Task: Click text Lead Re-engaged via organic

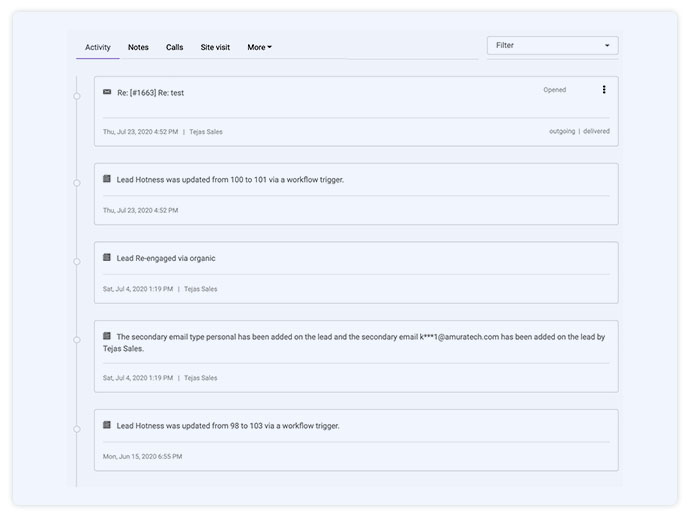Action: pyautogui.click(x=166, y=258)
